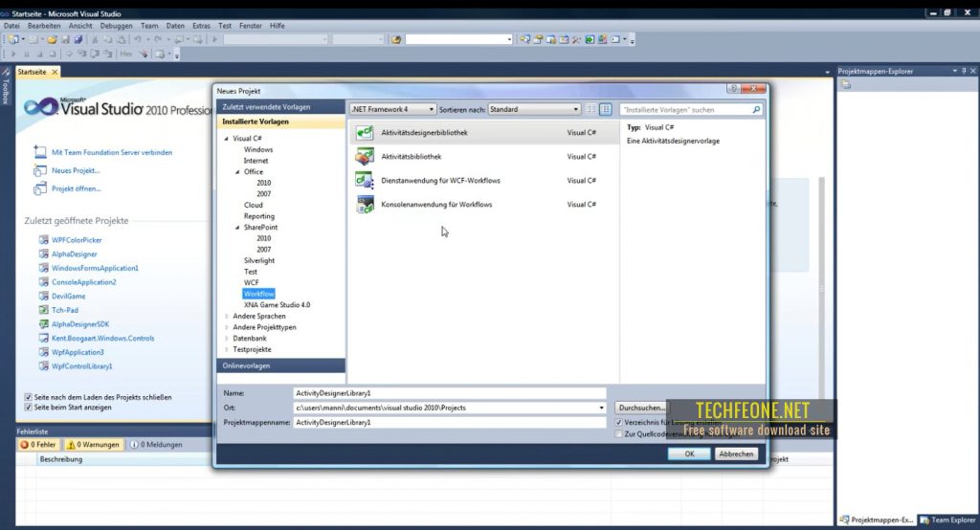
Task: Collapse the SharePoint tree node
Action: (237, 228)
